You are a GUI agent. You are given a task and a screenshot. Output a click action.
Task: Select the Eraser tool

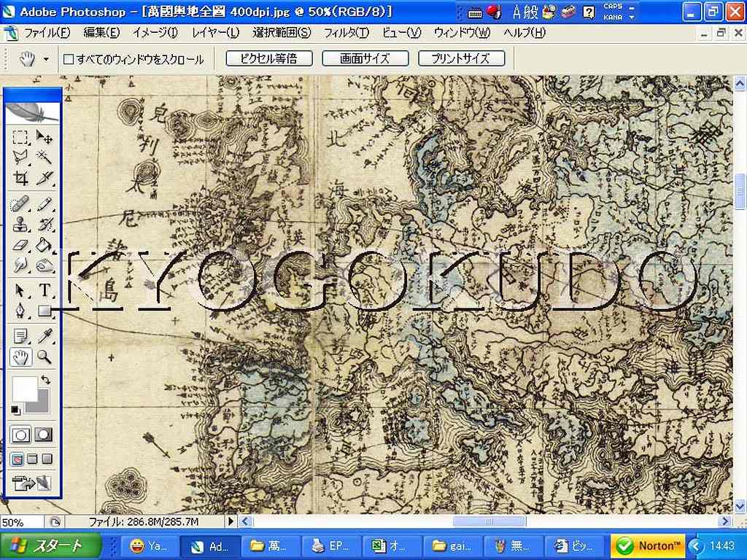tap(20, 245)
